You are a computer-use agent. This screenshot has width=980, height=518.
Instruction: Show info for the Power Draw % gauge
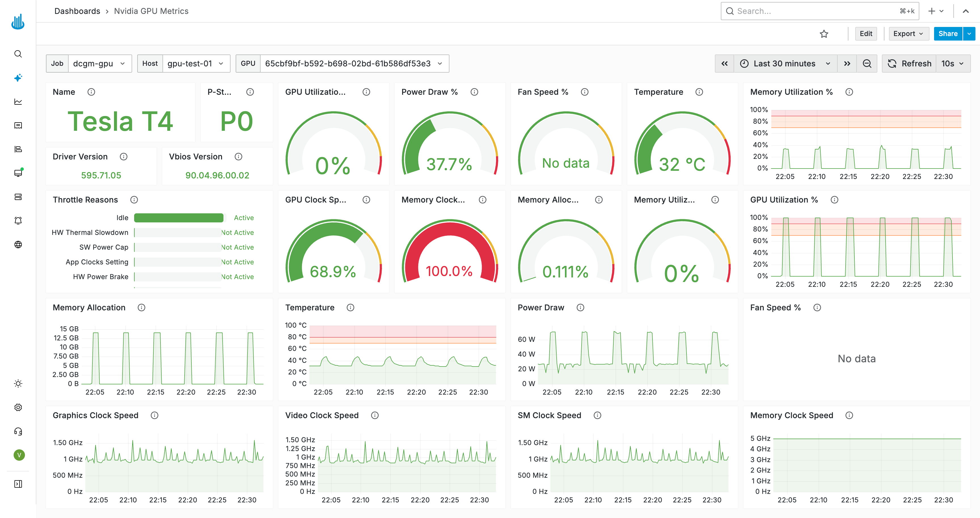[474, 92]
